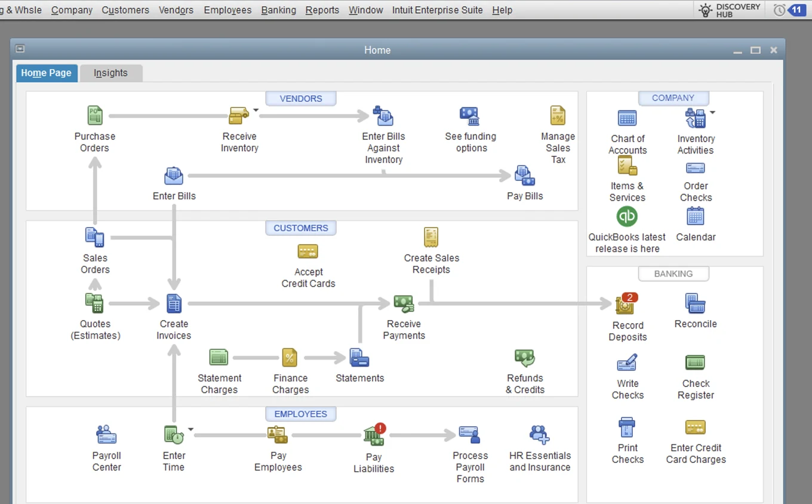Screen dimensions: 812x504
Task: Click the EMPLOYEES section button
Action: click(x=301, y=414)
